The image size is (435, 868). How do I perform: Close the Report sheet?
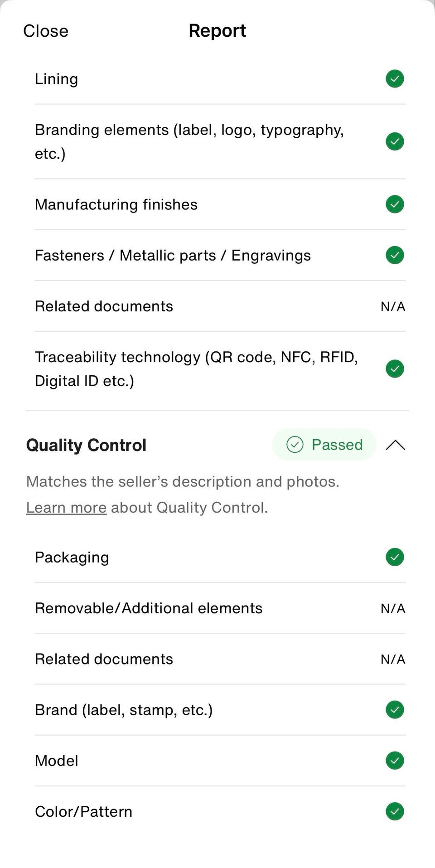pos(46,31)
